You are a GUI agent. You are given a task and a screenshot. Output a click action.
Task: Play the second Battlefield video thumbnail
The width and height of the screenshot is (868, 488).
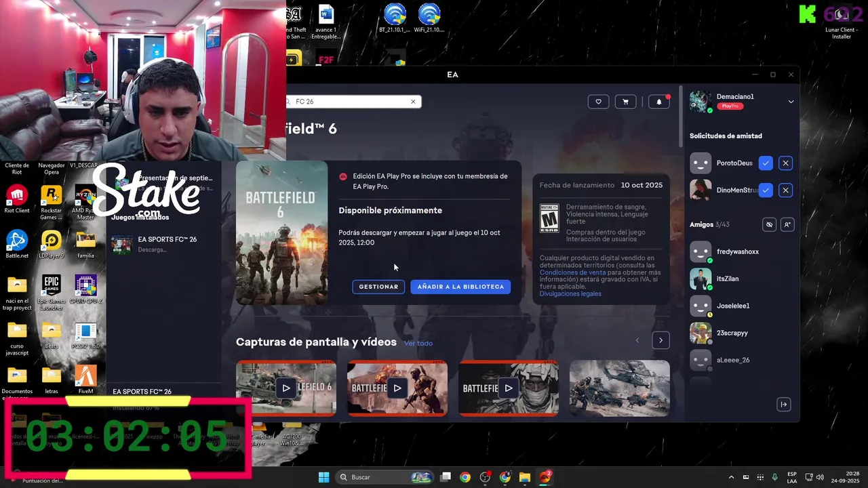397,388
